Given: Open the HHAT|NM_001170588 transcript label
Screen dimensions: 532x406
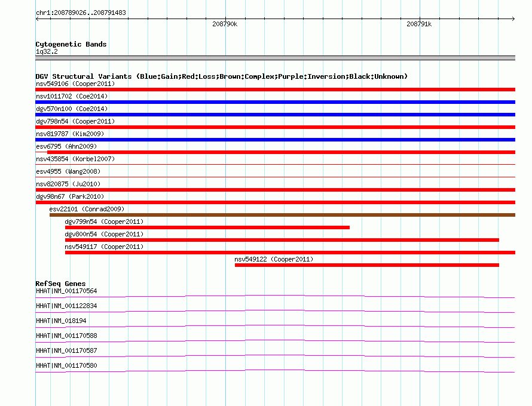Looking at the screenshot, I should click(66, 336).
